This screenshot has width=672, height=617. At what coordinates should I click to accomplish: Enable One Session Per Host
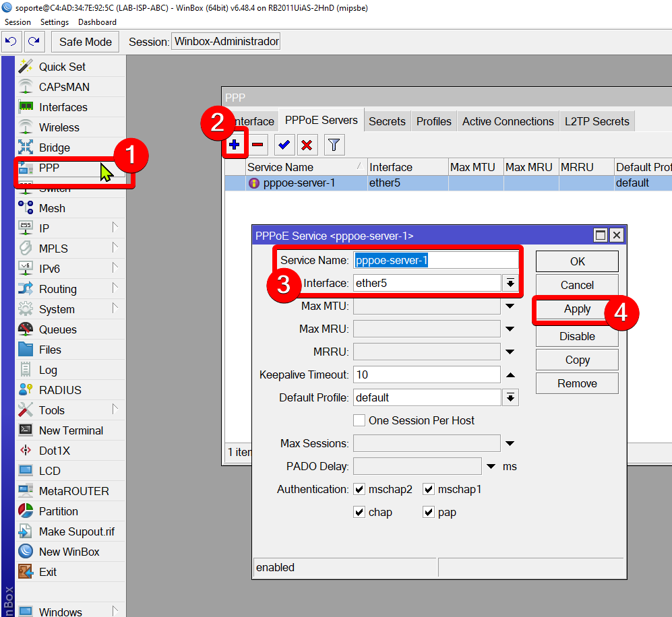pos(359,420)
